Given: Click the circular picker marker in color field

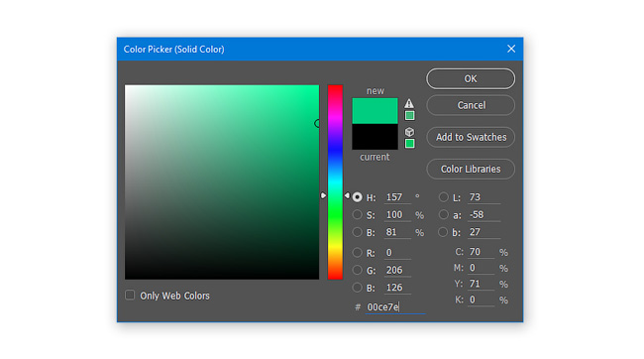Looking at the screenshot, I should pos(317,123).
